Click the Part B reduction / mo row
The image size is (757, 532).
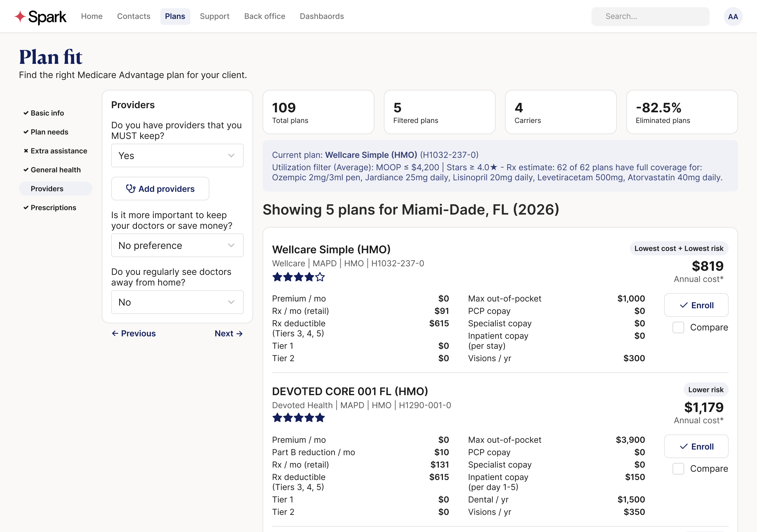pyautogui.click(x=360, y=452)
